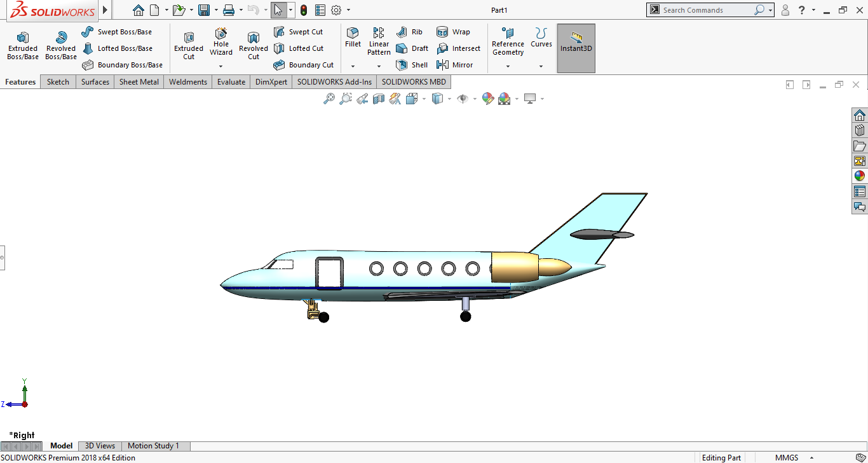Click the Rib feature
The height and width of the screenshot is (463, 868).
click(x=409, y=32)
